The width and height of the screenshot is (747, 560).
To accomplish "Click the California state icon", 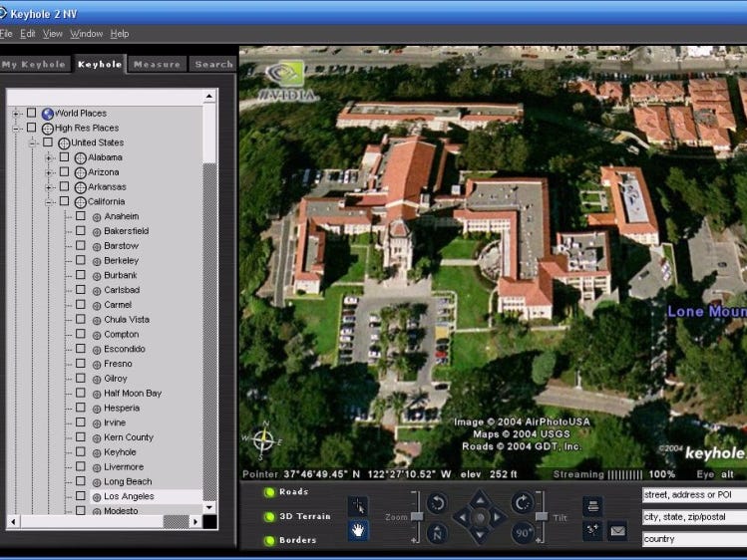I will [x=81, y=202].
